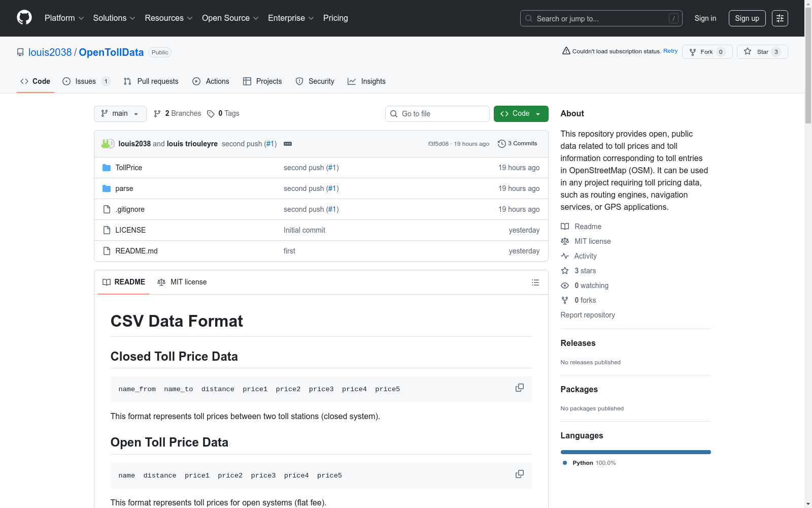Click the stars icon in About
The image size is (812, 508).
pos(565,271)
